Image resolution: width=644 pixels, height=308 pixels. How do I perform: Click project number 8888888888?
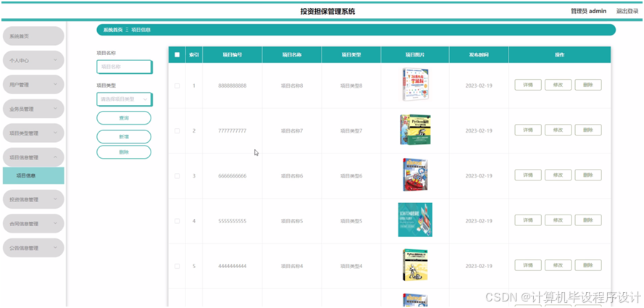pyautogui.click(x=232, y=86)
